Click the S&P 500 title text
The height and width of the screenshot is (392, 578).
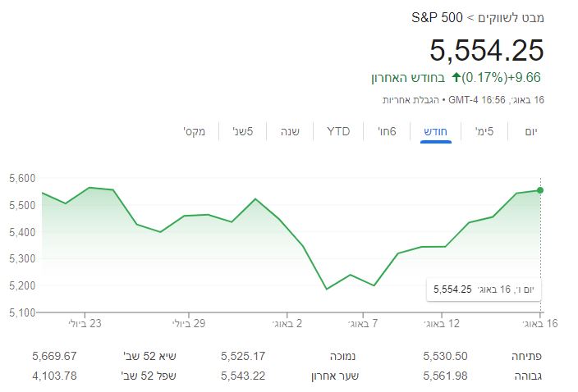438,17
